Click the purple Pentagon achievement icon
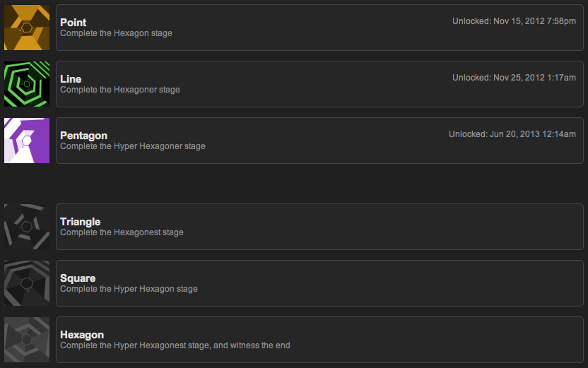 tap(27, 141)
